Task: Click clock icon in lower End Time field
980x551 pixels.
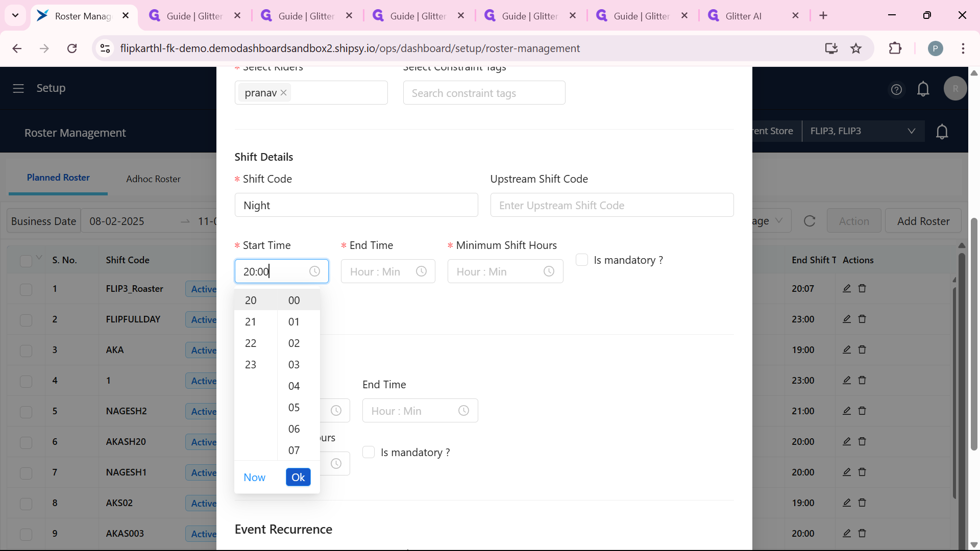Action: (463, 411)
